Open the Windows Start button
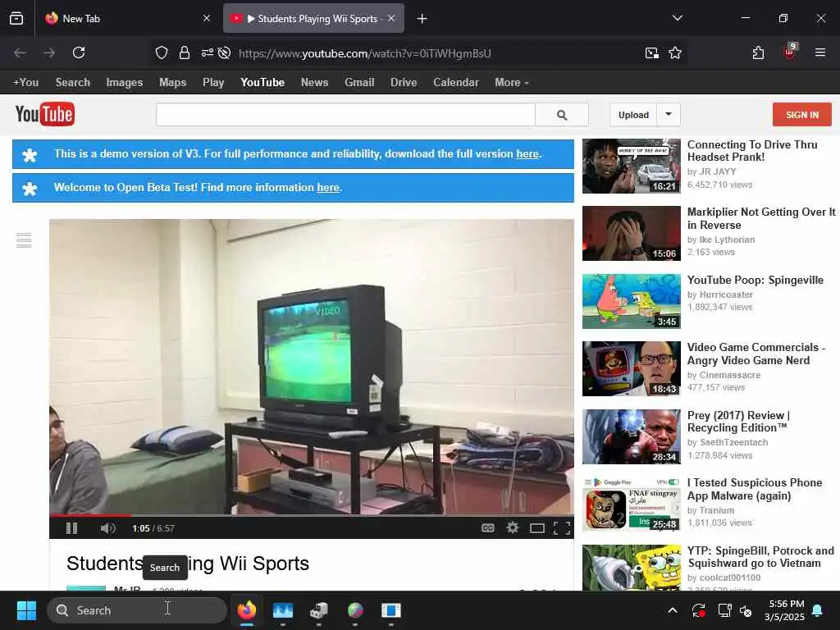This screenshot has width=840, height=630. (26, 610)
